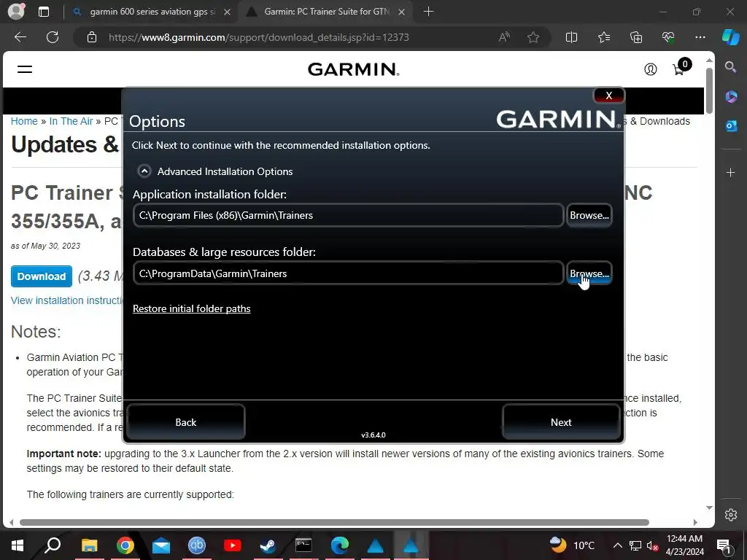747x560 pixels.
Task: Edit Databases & large resources folder path
Action: tap(348, 273)
